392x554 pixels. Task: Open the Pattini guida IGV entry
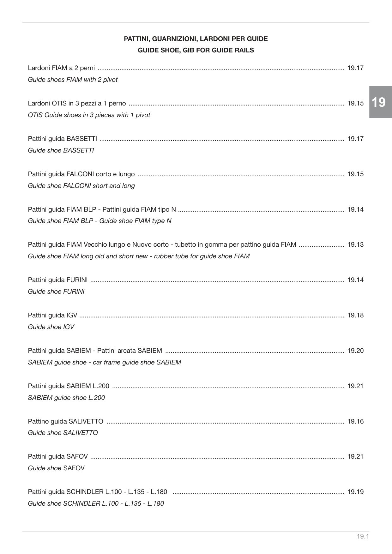(x=196, y=315)
